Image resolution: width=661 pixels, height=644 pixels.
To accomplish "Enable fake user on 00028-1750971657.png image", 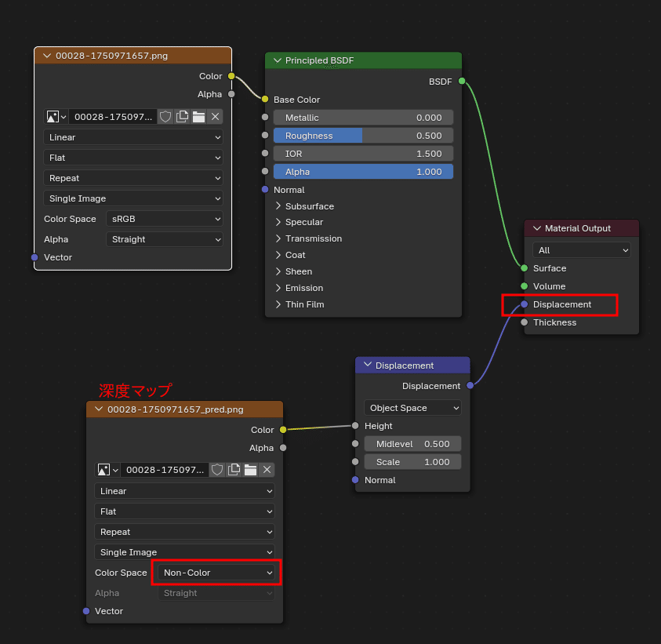I will pos(165,116).
